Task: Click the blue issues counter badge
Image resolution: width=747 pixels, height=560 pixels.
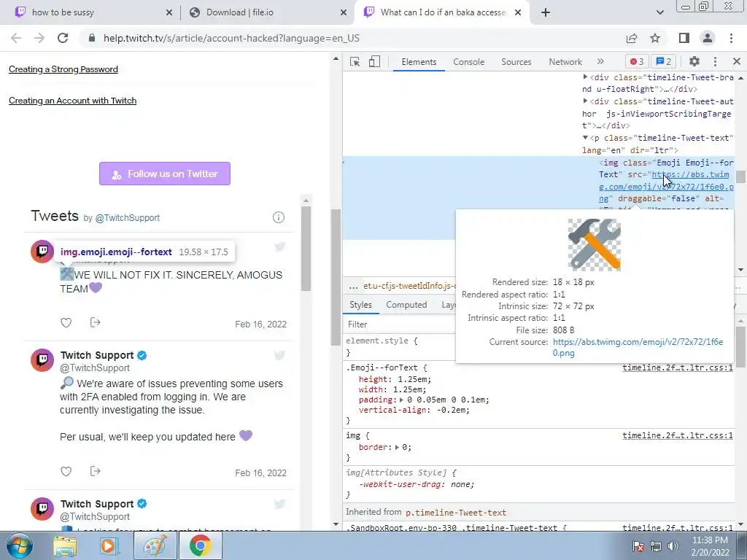Action: click(x=664, y=61)
